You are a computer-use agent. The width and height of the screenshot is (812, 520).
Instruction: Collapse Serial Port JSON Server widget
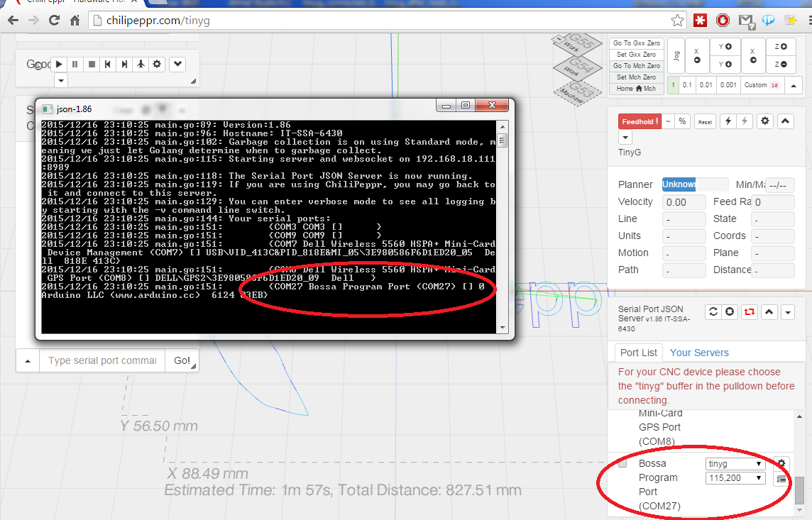pos(769,311)
